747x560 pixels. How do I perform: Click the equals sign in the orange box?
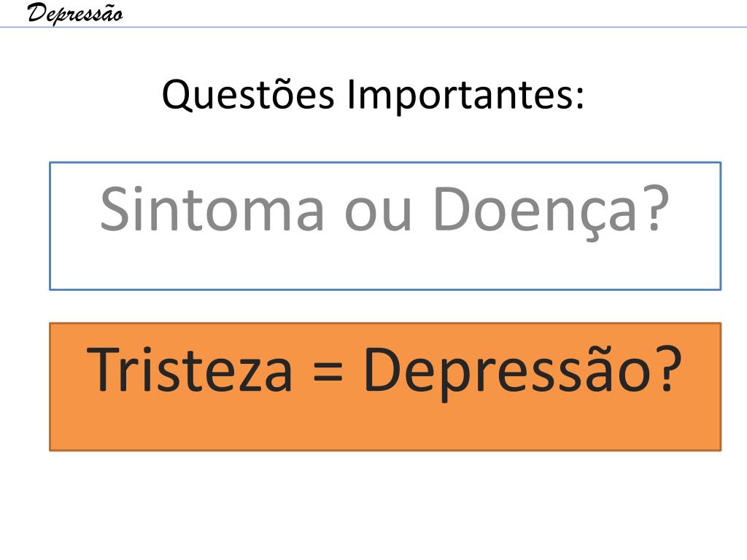point(328,371)
